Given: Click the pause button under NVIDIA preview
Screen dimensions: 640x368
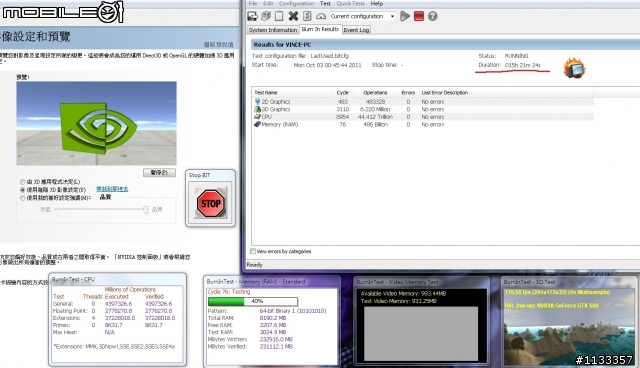Looking at the screenshot, I should [159, 173].
